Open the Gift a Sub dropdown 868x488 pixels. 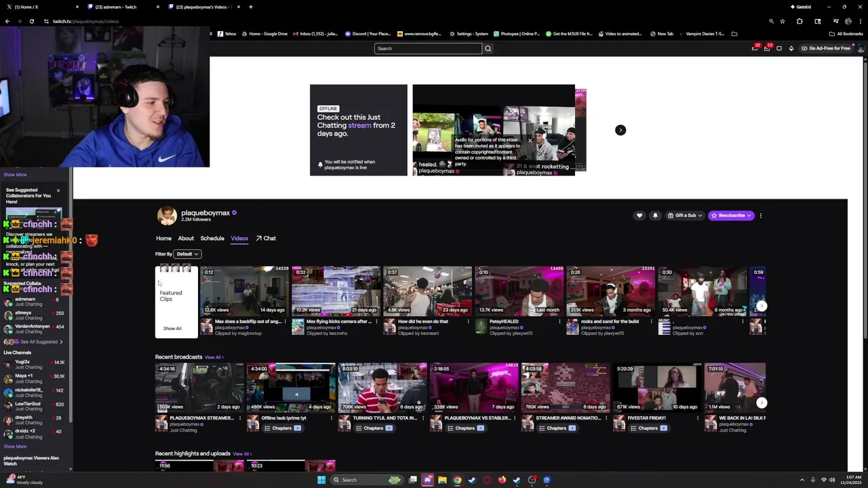pos(685,216)
